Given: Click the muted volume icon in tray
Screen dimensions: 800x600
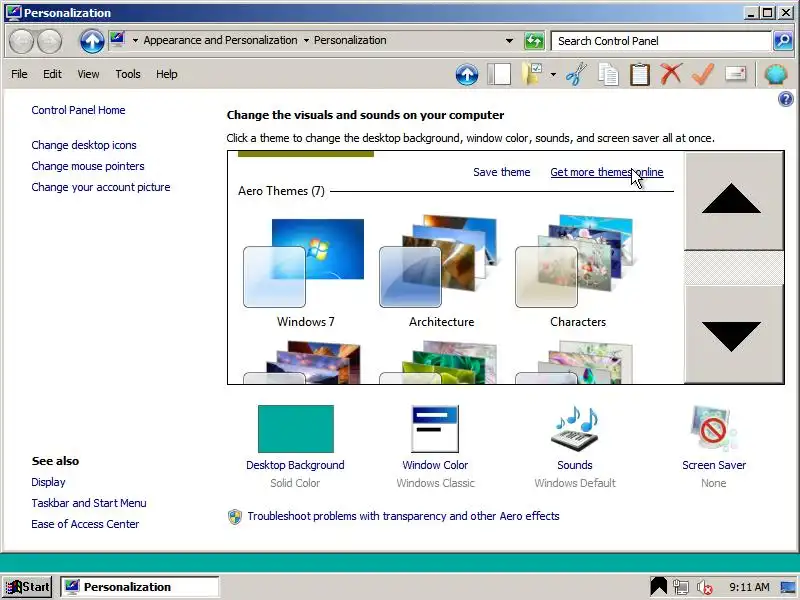Looking at the screenshot, I should pos(705,587).
